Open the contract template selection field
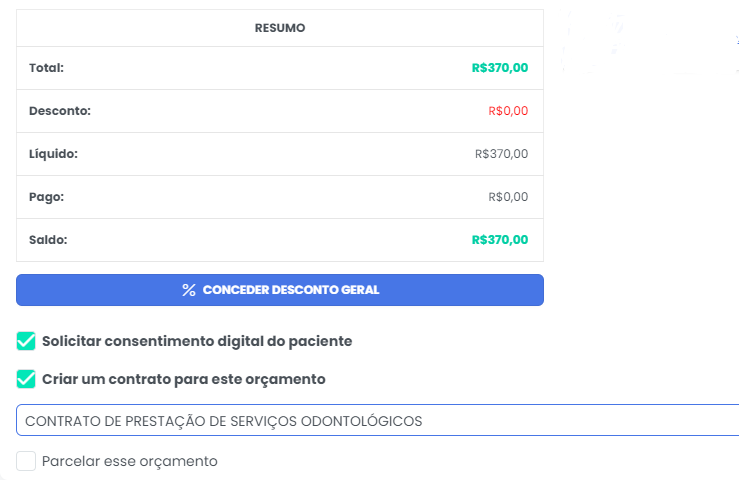Viewport: 739px width, 480px height. [377, 421]
